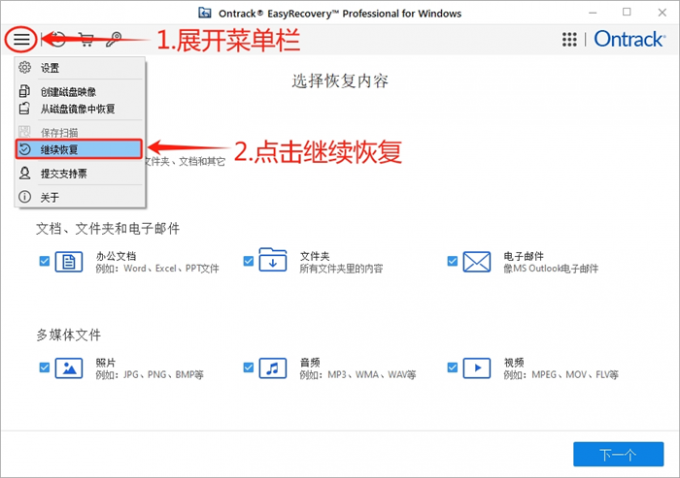
Task: Click the audio music note icon
Action: 273,368
